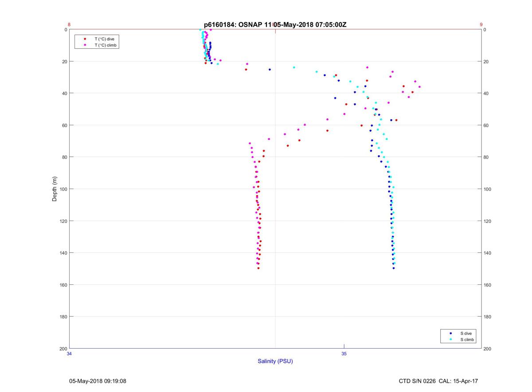
Task: Click the 'Depth (m)' y-axis label
Action: 55,189
